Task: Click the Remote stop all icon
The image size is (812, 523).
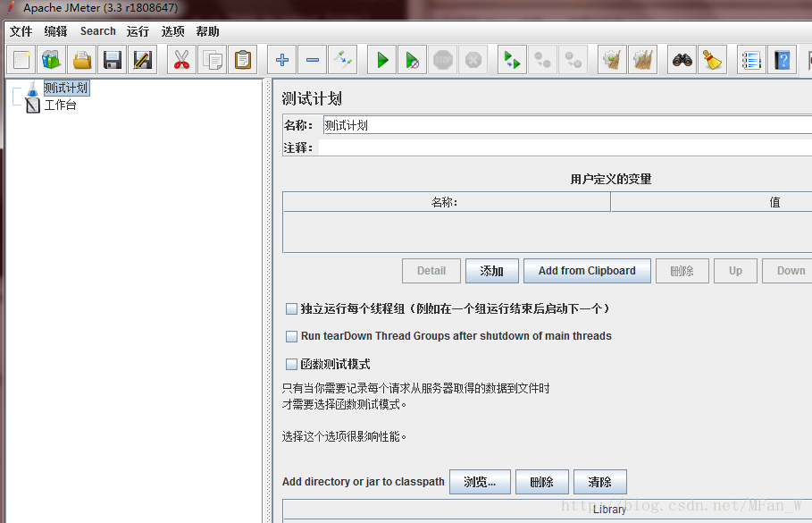Action: click(543, 60)
